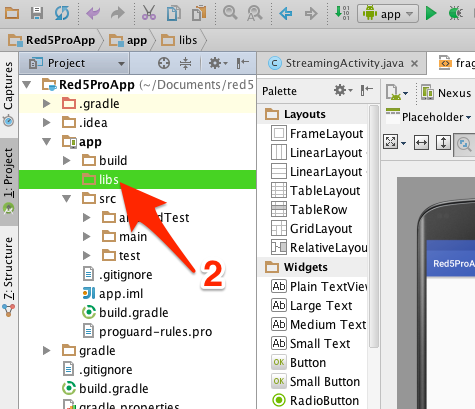This screenshot has height=409, width=475.
Task: Expand the .gradle folder
Action: click(47, 104)
